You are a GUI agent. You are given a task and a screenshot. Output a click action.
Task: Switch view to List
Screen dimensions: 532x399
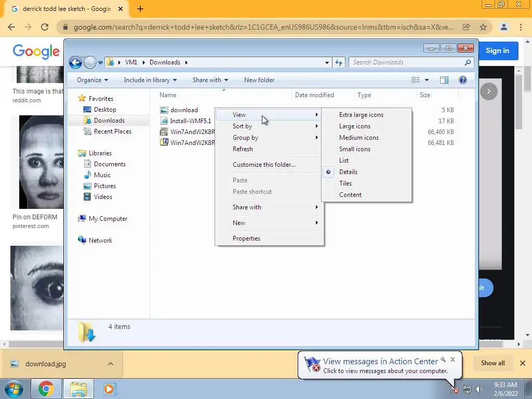click(366, 161)
